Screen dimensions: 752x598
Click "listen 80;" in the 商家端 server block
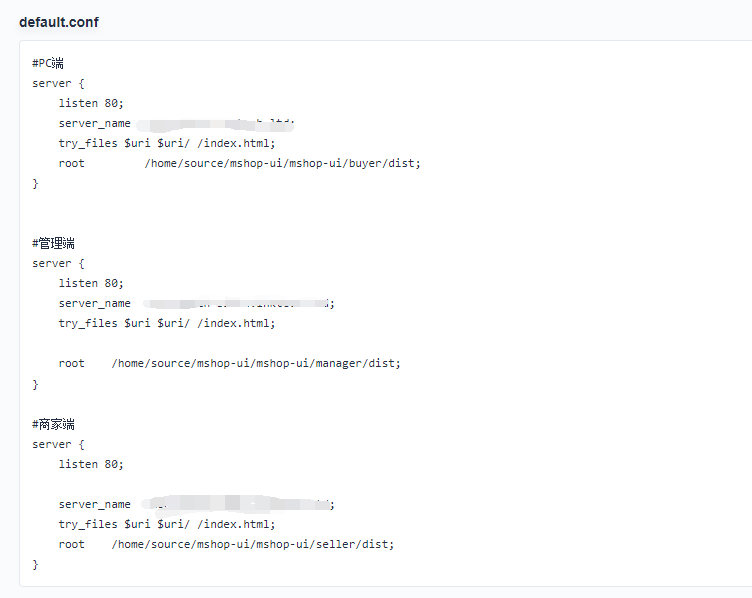click(x=91, y=464)
